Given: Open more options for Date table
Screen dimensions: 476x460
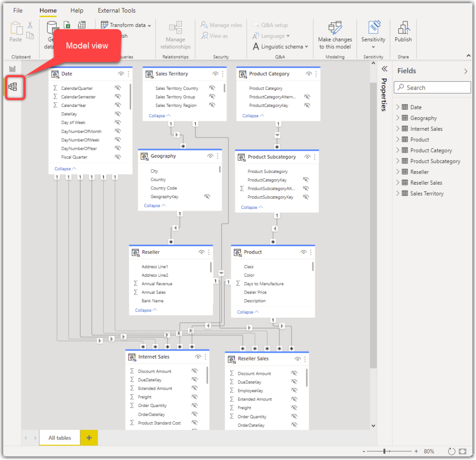Looking at the screenshot, I should (128, 74).
